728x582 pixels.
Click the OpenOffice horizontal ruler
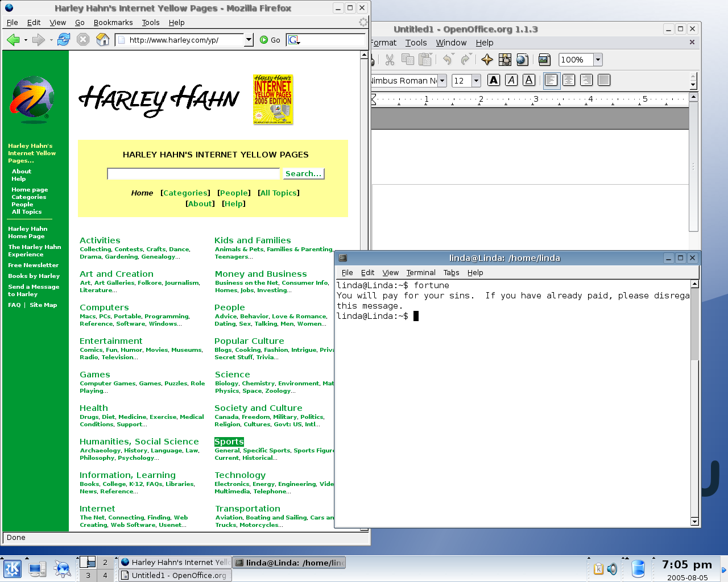529,99
